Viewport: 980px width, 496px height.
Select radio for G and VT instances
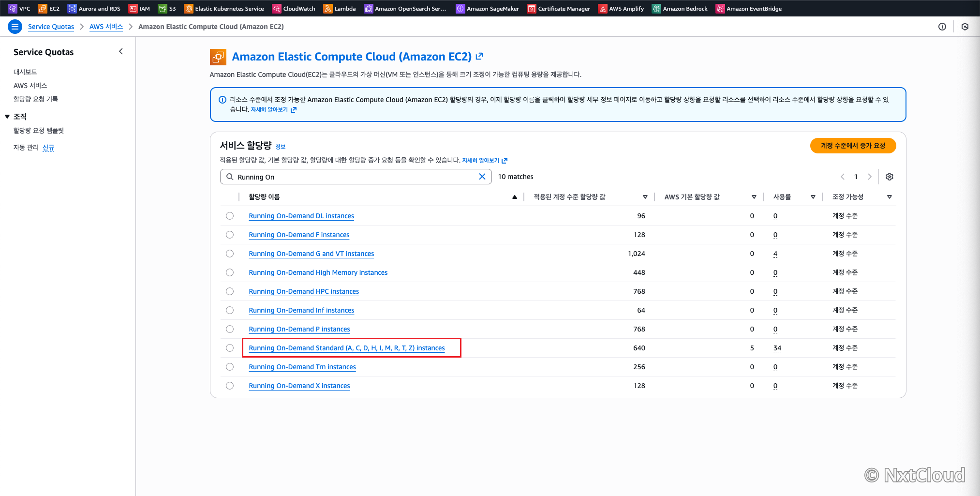(230, 254)
